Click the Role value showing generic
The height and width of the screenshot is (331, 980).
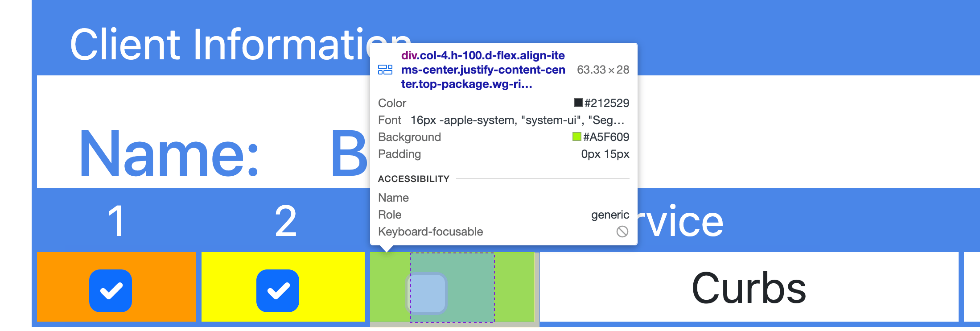pyautogui.click(x=610, y=215)
